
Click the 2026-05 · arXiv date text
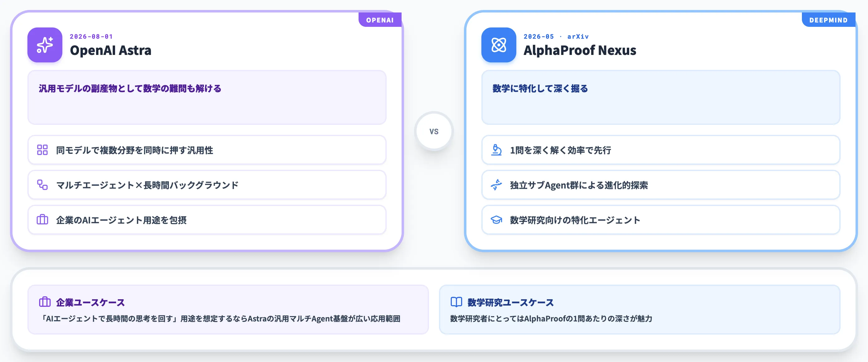pyautogui.click(x=556, y=37)
